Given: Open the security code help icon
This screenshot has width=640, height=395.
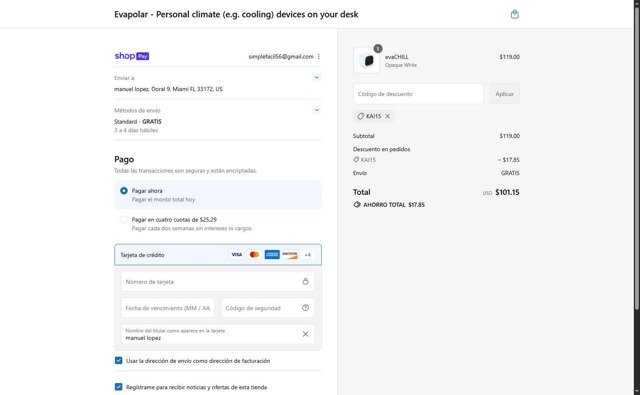Looking at the screenshot, I should coord(305,308).
